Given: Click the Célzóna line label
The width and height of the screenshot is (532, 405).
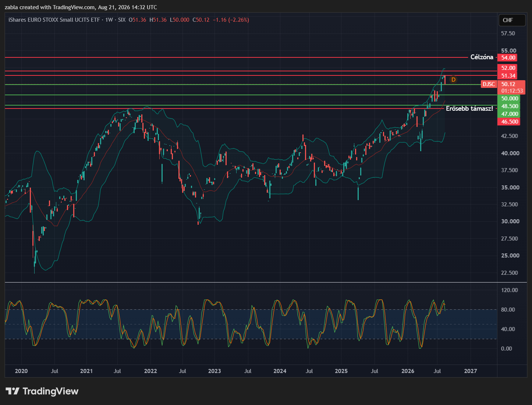Looking at the screenshot, I should coord(482,57).
